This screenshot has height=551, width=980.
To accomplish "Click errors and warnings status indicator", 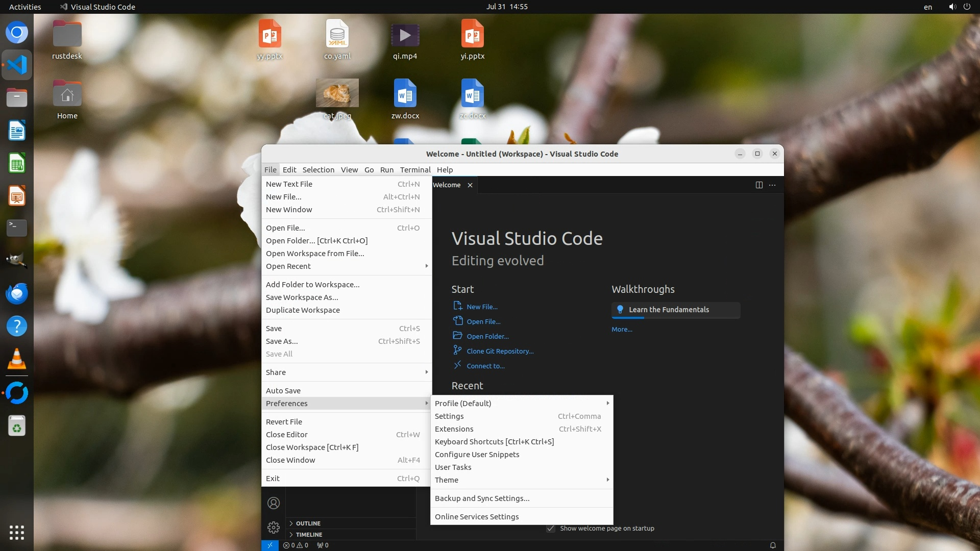I will coord(296,545).
